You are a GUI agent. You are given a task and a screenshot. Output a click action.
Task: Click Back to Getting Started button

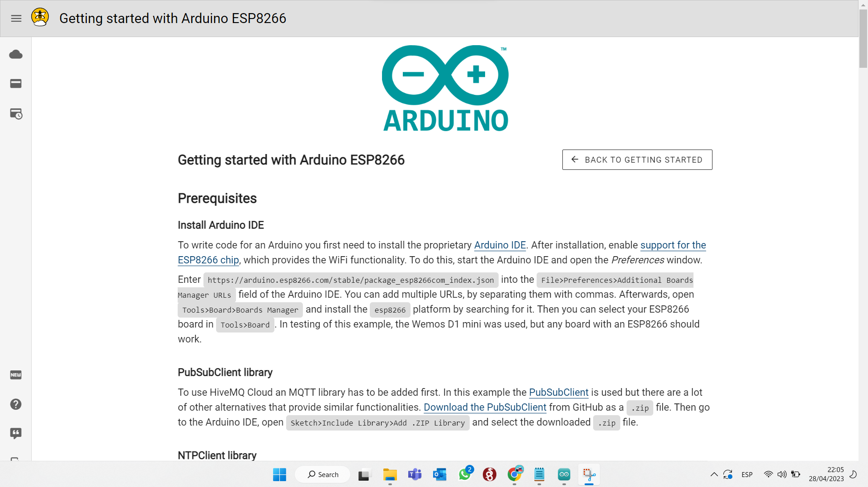click(x=637, y=160)
